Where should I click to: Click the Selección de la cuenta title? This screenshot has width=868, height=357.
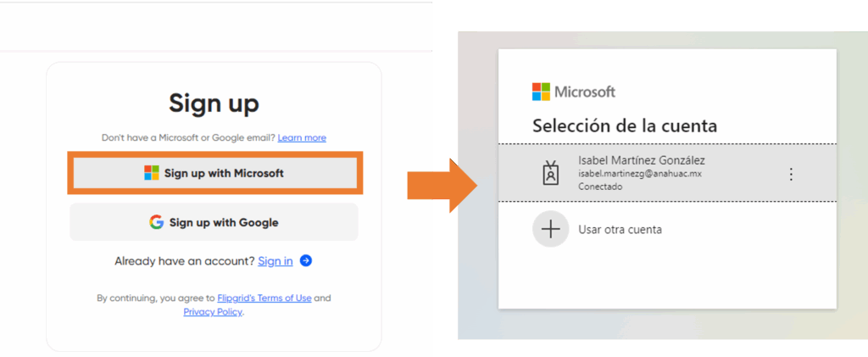625,126
